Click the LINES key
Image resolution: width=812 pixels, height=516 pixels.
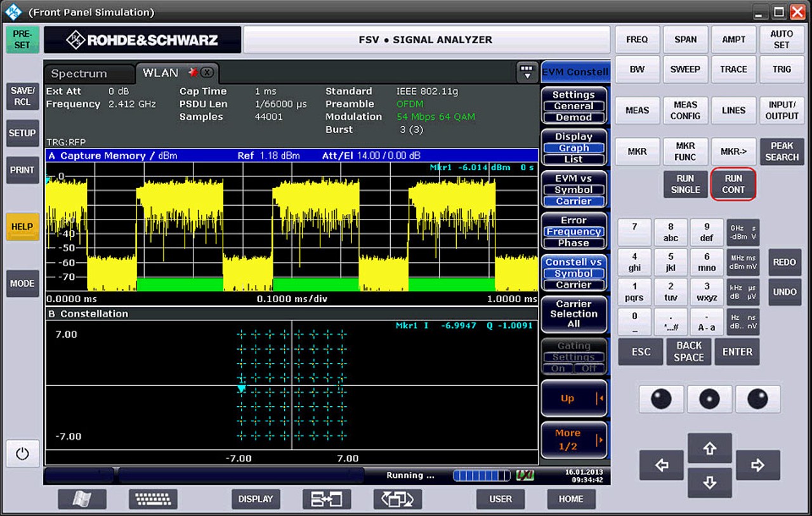point(733,110)
